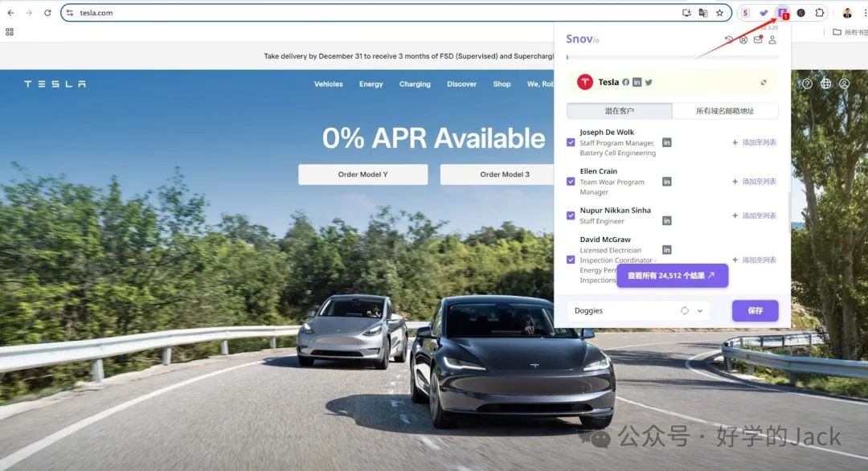868x471 pixels.
Task: Click the browser forward arrow
Action: [29, 13]
